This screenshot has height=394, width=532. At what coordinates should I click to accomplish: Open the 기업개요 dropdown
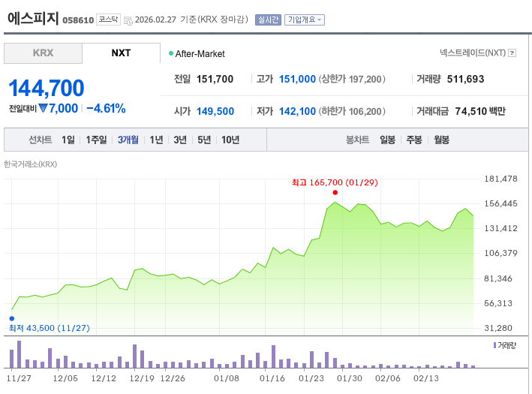tap(305, 20)
